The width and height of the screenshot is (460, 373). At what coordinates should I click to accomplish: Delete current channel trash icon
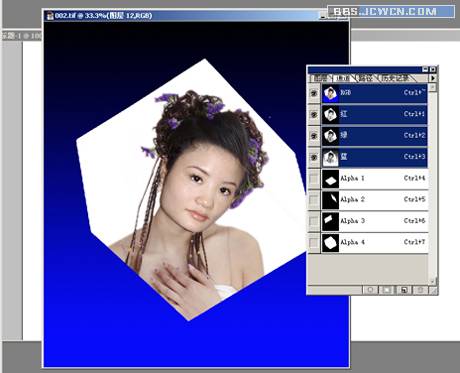pyautogui.click(x=420, y=290)
